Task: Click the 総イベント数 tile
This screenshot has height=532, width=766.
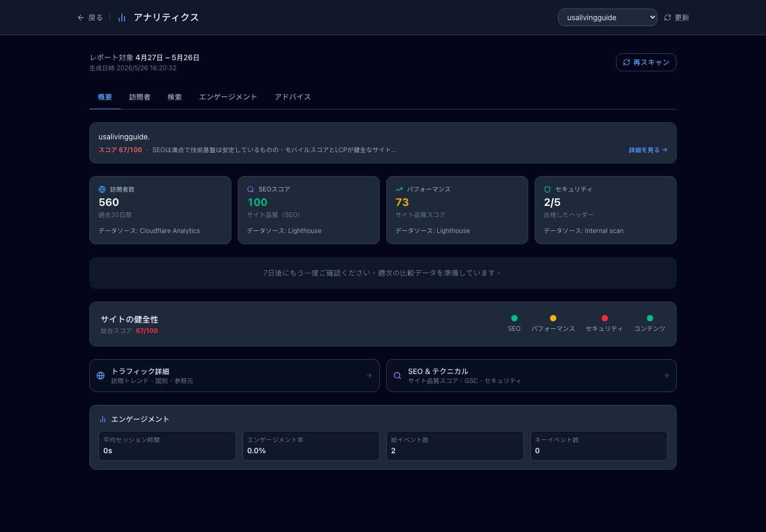Action: point(455,446)
